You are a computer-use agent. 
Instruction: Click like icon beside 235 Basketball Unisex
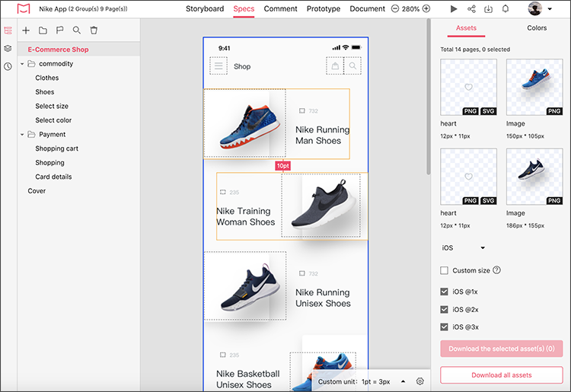pos(223,355)
